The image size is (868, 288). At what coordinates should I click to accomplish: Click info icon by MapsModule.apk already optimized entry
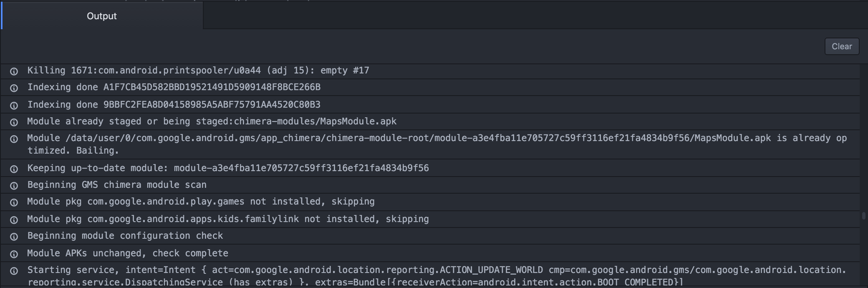(x=14, y=139)
